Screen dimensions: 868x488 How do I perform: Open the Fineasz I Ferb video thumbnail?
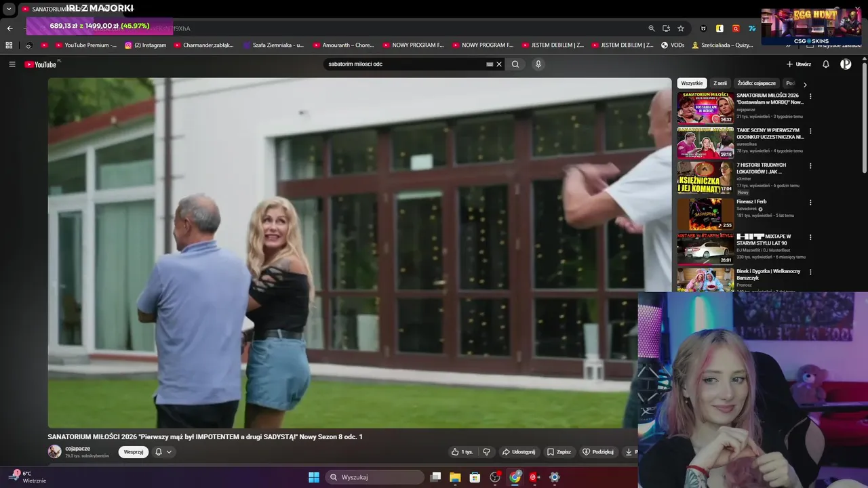point(705,213)
